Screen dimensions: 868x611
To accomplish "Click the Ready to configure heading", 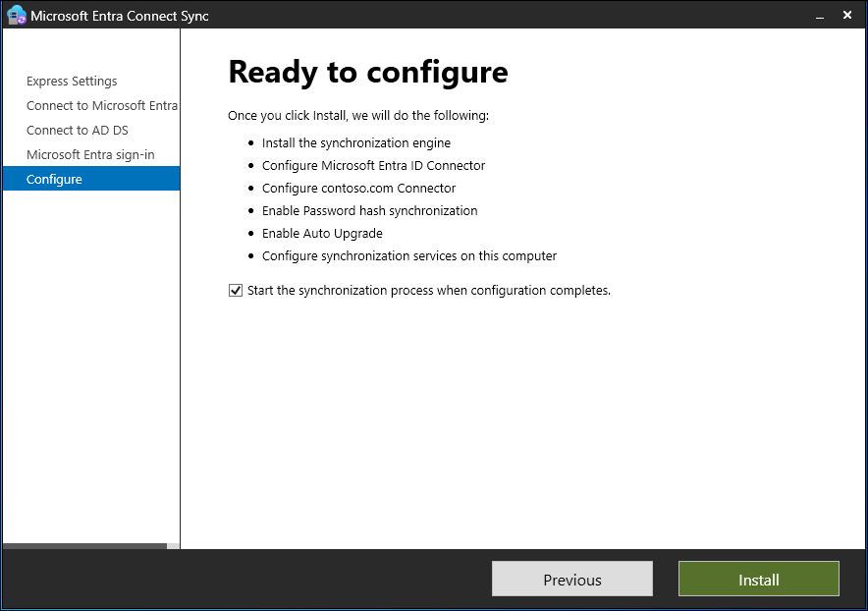I will 367,72.
